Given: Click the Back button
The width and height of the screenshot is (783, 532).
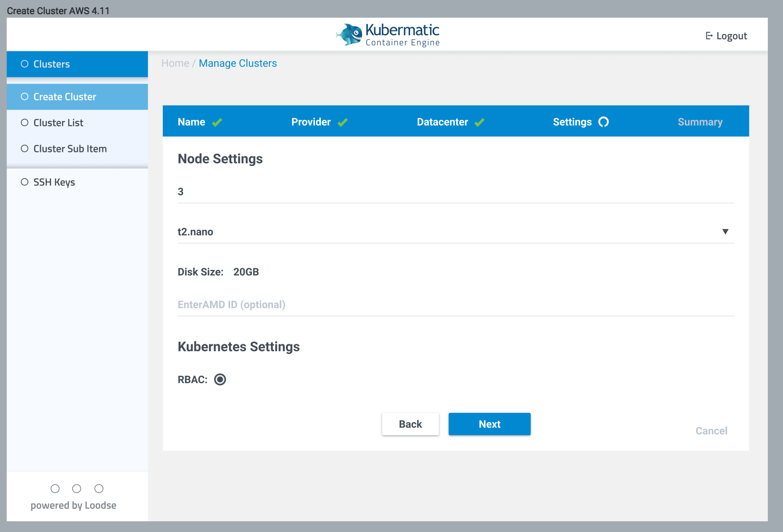Looking at the screenshot, I should click(410, 424).
